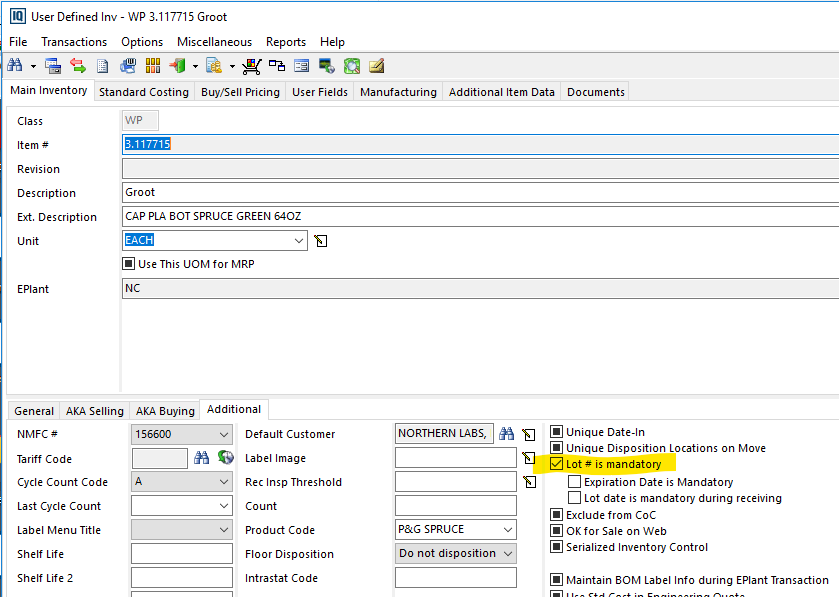Toggle the Serialized Inventory Control checkbox
The height and width of the screenshot is (597, 839).
pos(556,547)
